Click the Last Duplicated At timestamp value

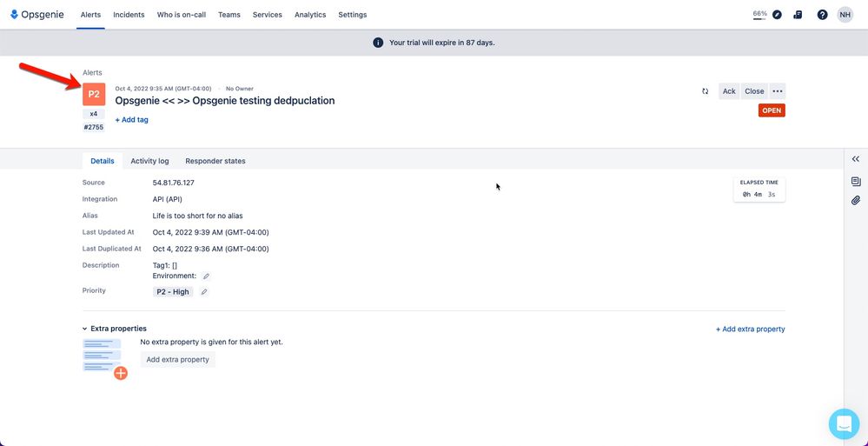(211, 250)
